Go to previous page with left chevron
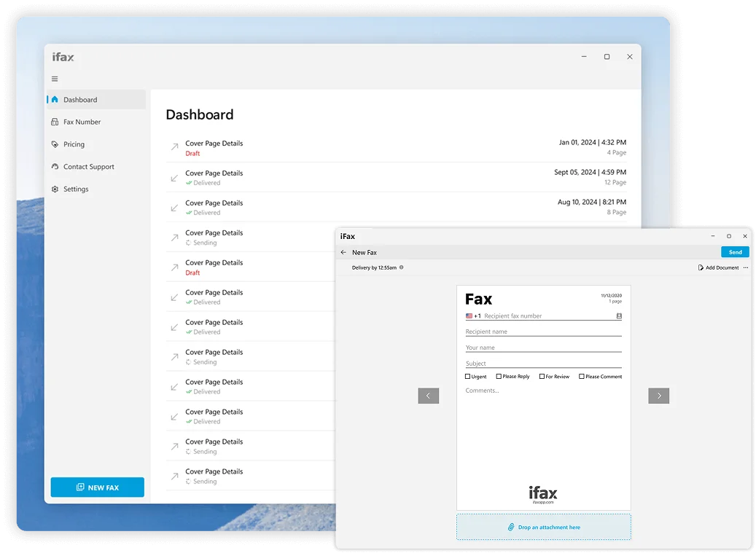 pyautogui.click(x=428, y=396)
